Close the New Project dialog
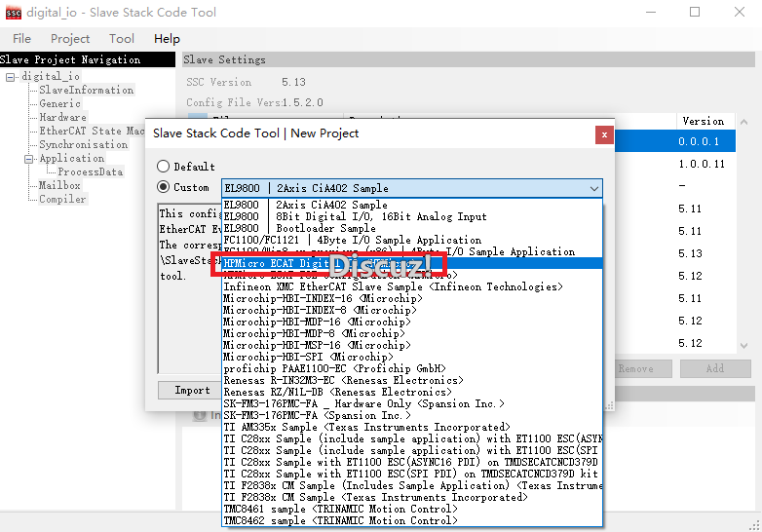Image resolution: width=762 pixels, height=532 pixels. click(x=604, y=133)
